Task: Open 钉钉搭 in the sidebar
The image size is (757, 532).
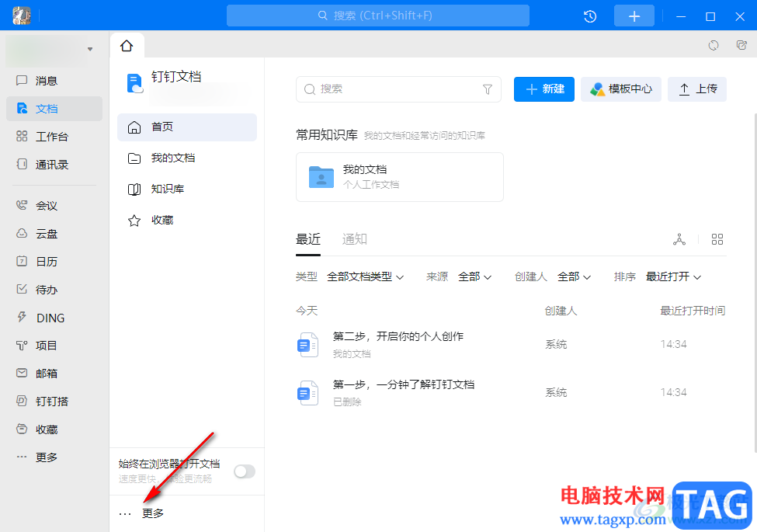Action: pyautogui.click(x=54, y=402)
